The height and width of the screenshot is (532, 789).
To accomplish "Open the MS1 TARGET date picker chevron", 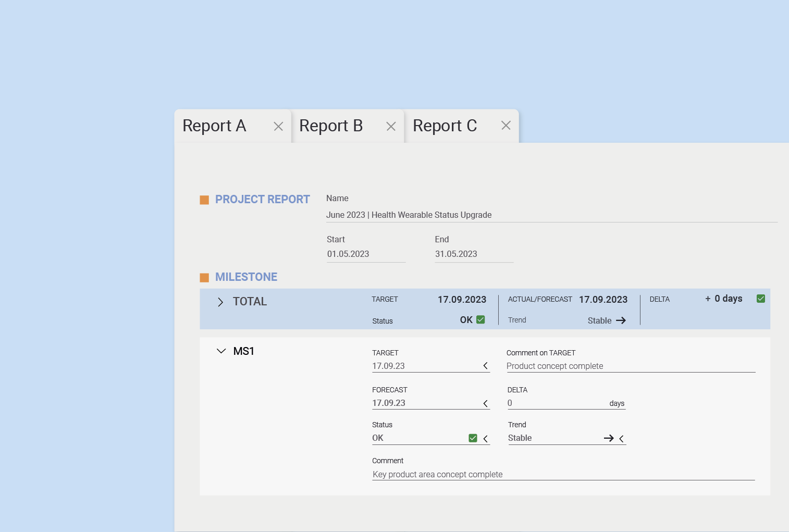I will tap(486, 366).
